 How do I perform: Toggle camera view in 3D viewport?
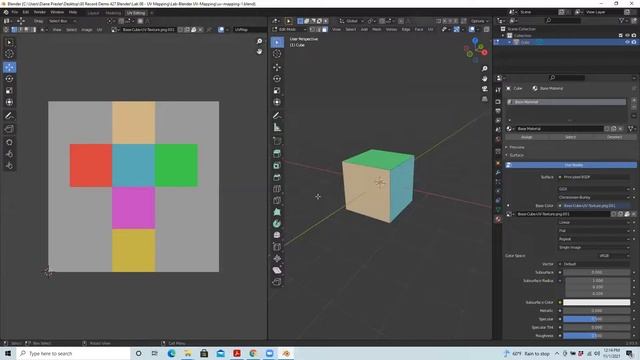pos(484,89)
